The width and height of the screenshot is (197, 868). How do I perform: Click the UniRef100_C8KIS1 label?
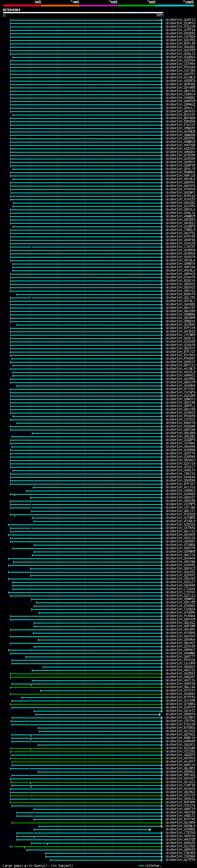pyautogui.click(x=180, y=474)
